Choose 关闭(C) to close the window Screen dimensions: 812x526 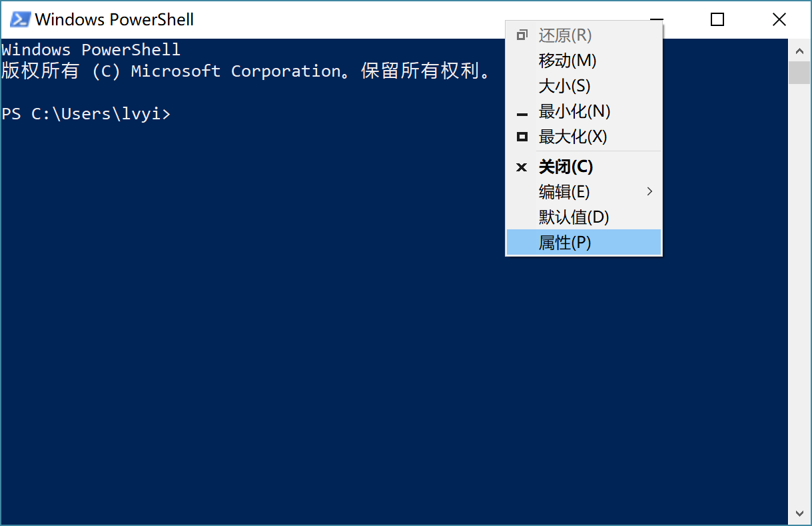tap(584, 167)
